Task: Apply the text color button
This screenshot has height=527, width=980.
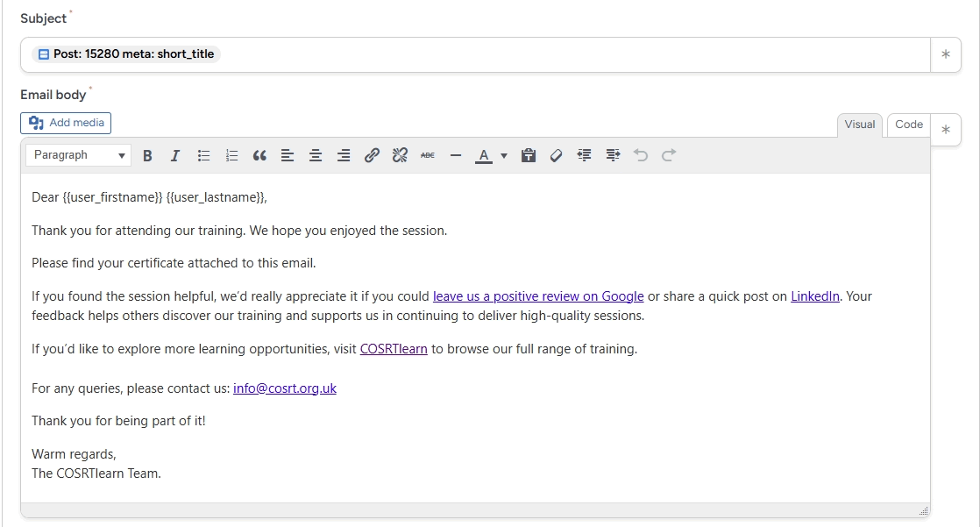Action: [x=484, y=156]
